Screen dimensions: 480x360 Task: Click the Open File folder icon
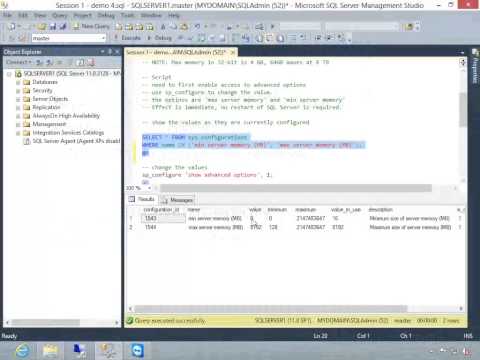pyautogui.click(x=42, y=26)
